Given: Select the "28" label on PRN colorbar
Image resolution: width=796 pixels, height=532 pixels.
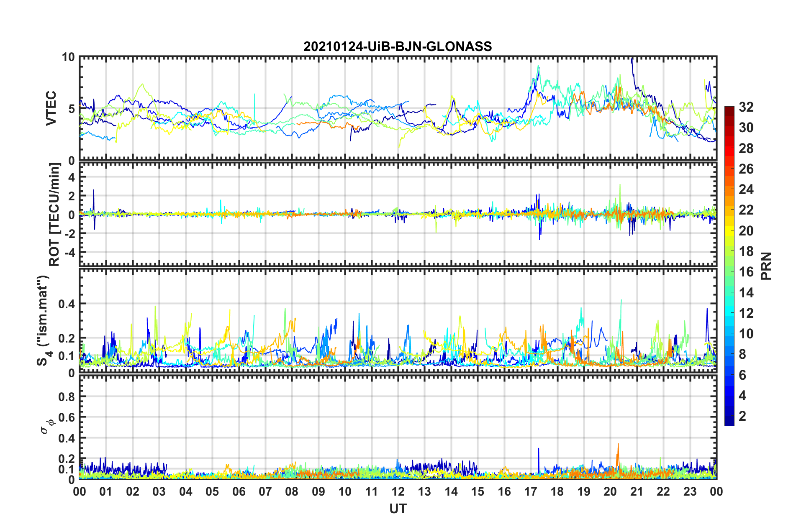Looking at the screenshot, I should pos(746,148).
